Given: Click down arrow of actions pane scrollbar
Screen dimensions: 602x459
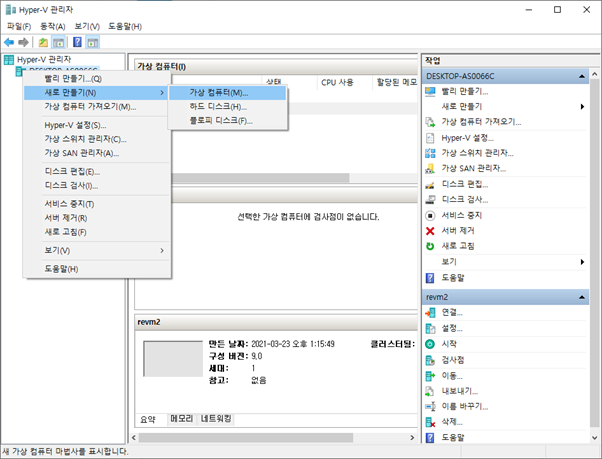Looking at the screenshot, I should click(x=594, y=438).
